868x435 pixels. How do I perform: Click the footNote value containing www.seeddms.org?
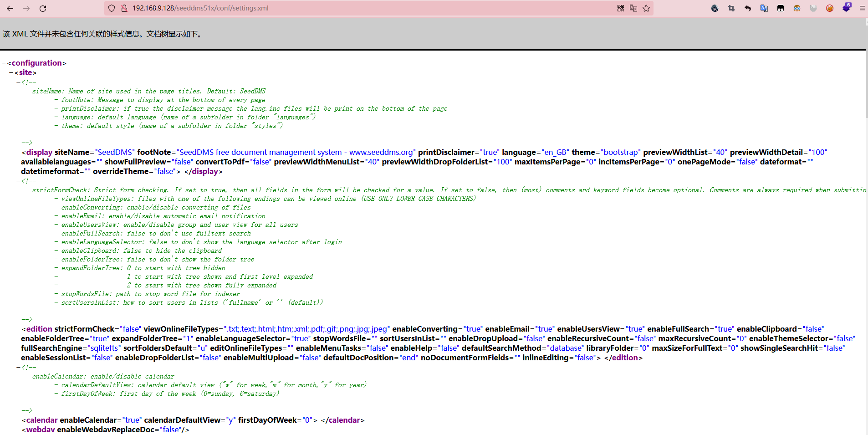coord(296,152)
